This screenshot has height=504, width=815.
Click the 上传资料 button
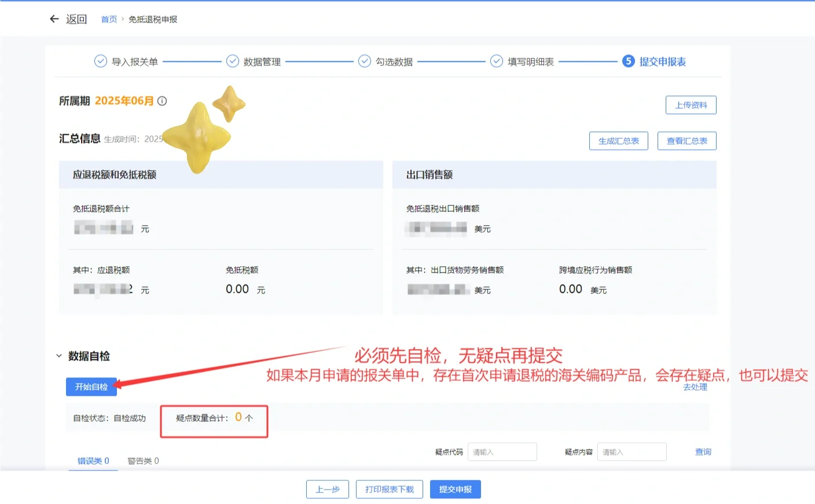691,105
